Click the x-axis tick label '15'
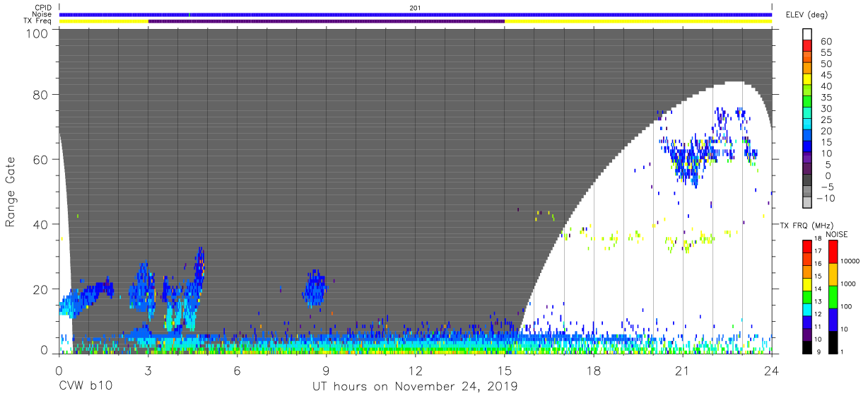 point(504,370)
